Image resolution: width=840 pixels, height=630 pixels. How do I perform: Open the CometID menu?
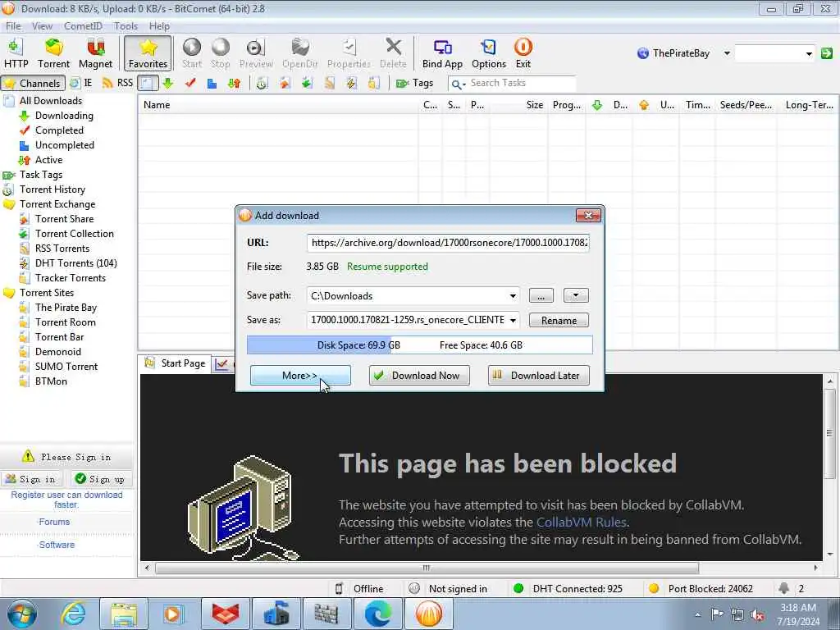[83, 25]
